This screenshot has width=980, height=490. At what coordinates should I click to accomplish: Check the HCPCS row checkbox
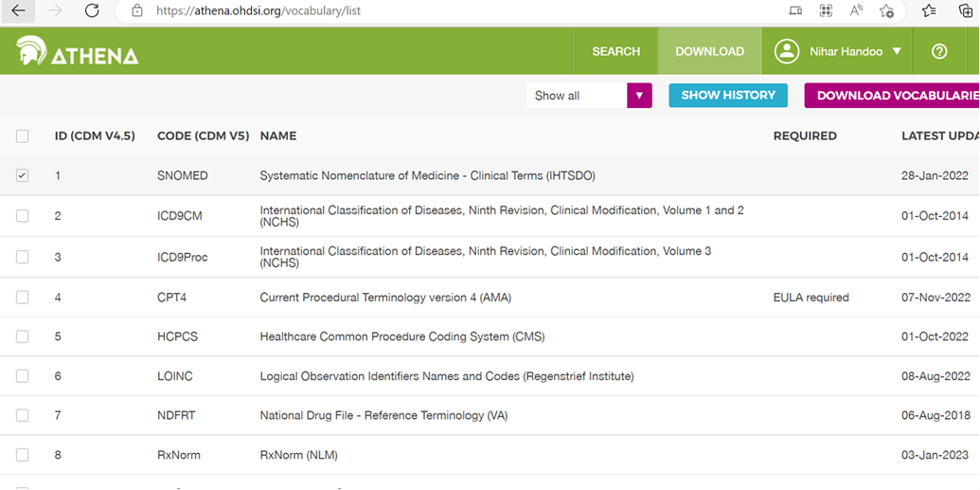coord(23,336)
